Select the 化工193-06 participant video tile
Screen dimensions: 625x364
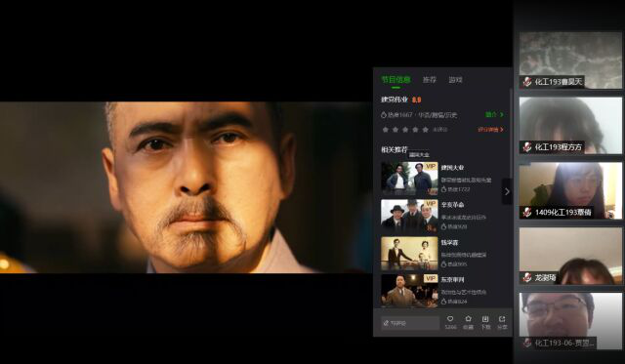pos(570,321)
